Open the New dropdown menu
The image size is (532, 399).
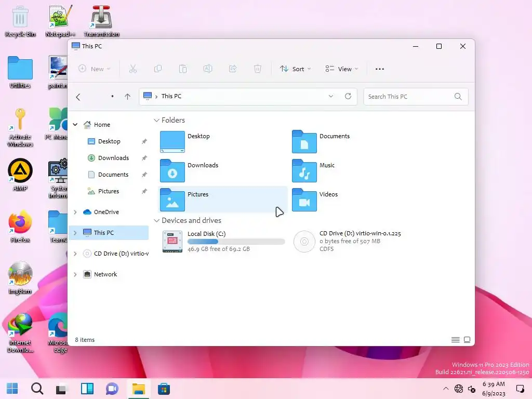pos(95,69)
